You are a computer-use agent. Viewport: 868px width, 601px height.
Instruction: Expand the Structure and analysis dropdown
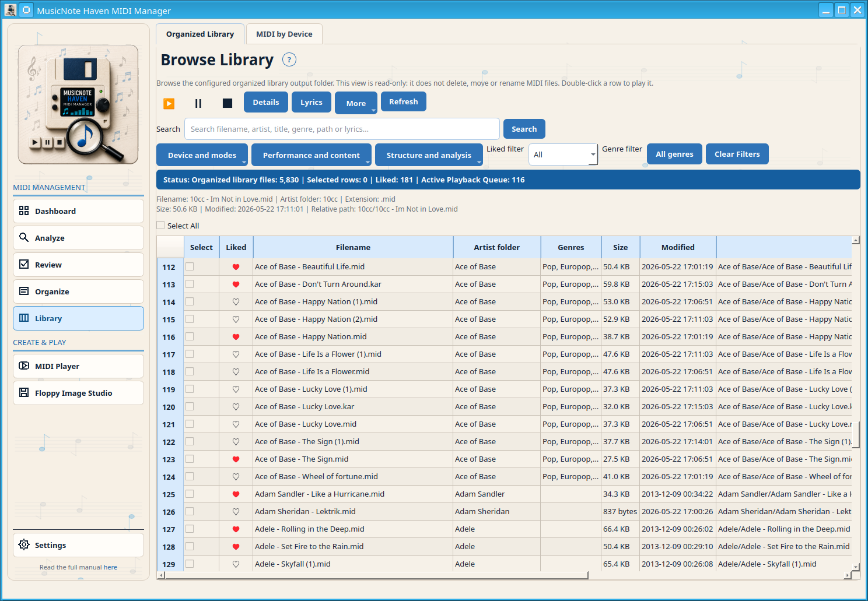pos(429,155)
